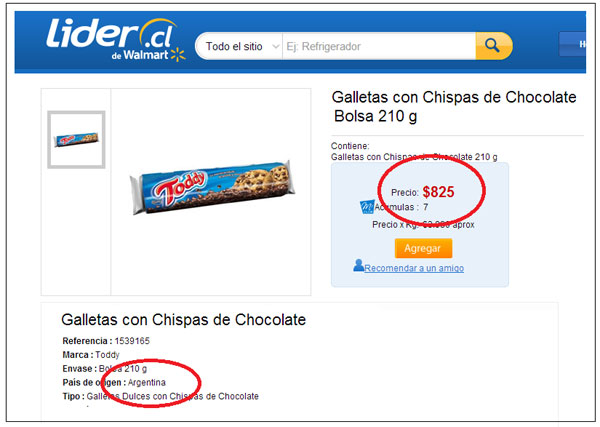This screenshot has height=427, width=600.
Task: Click the $825 price text
Action: click(439, 192)
